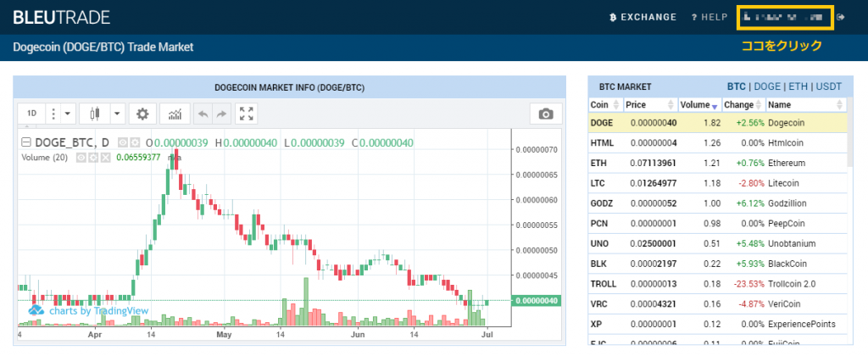Image resolution: width=868 pixels, height=356 pixels.
Task: Select the BLK BlackCoin row
Action: click(717, 264)
